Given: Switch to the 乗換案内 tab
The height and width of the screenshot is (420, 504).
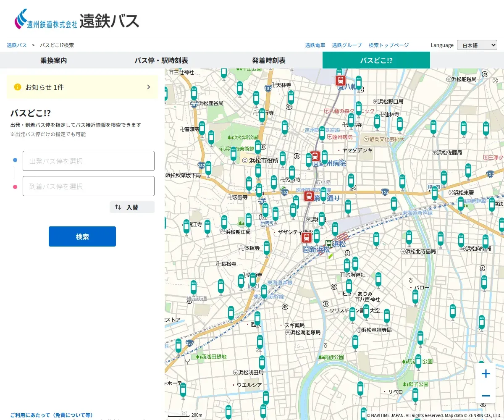Looking at the screenshot, I should [54, 60].
